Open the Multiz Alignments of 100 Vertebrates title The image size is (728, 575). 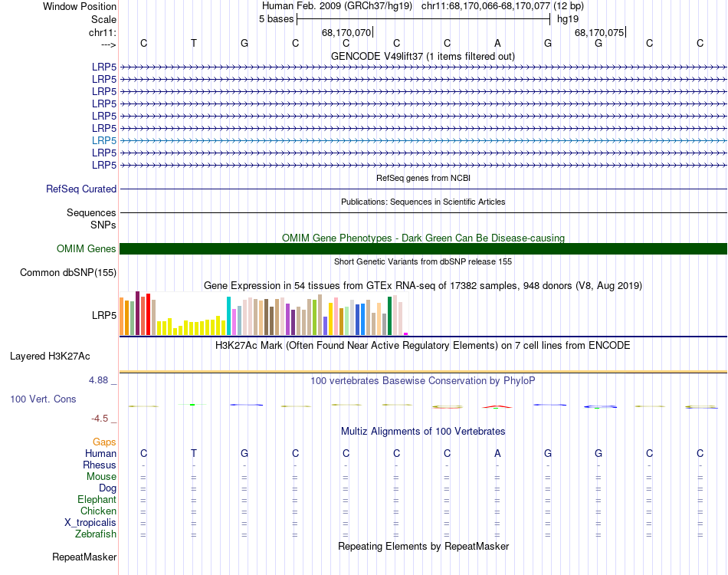pyautogui.click(x=423, y=431)
